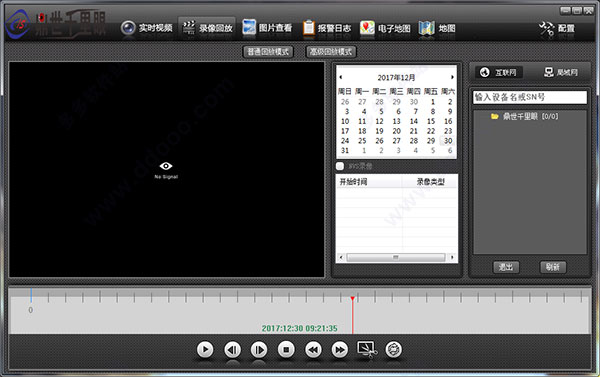Click the clapperboard playback icon
The height and width of the screenshot is (377, 600).
[189, 28]
